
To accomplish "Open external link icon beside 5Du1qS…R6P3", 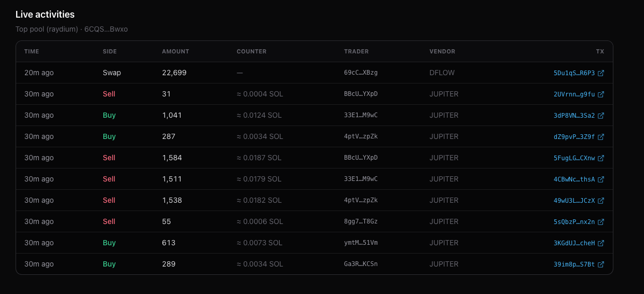I will pos(601,73).
